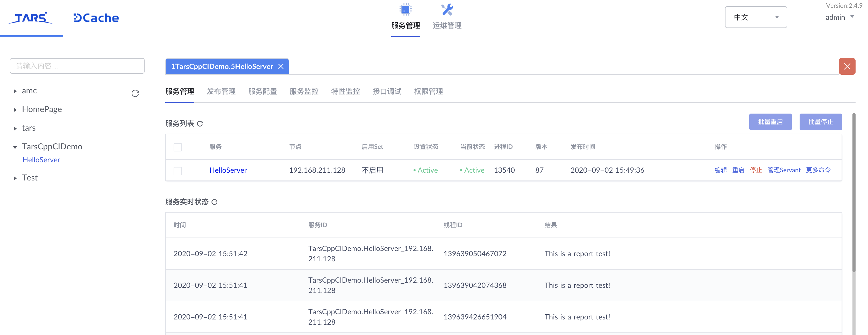Remove the 1TarsCppCIDemo.5HelloServer tag

(281, 66)
